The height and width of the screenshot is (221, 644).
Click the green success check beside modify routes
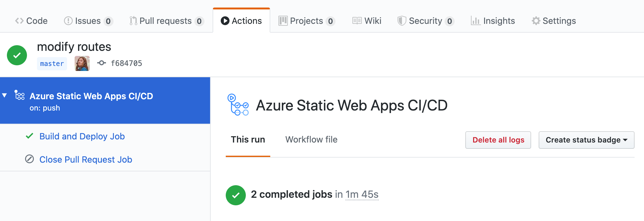(17, 55)
